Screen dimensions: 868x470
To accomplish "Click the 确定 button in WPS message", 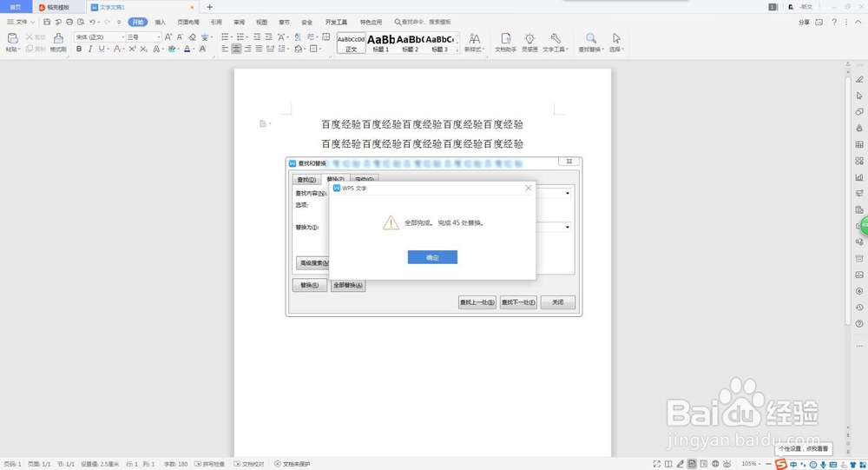I will point(432,257).
